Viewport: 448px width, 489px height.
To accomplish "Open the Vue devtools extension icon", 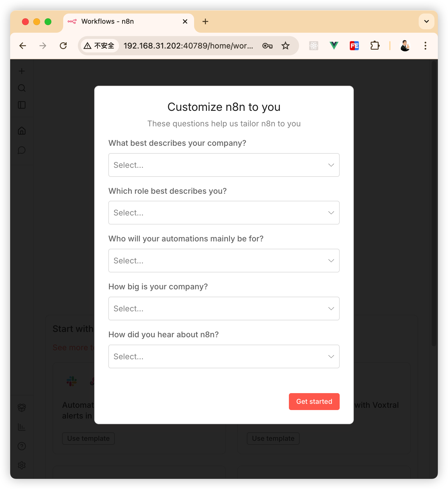I will coord(334,46).
